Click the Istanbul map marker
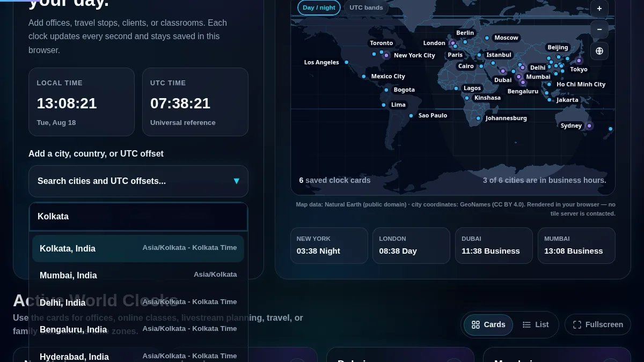The width and height of the screenshot is (644, 362). click(x=479, y=55)
